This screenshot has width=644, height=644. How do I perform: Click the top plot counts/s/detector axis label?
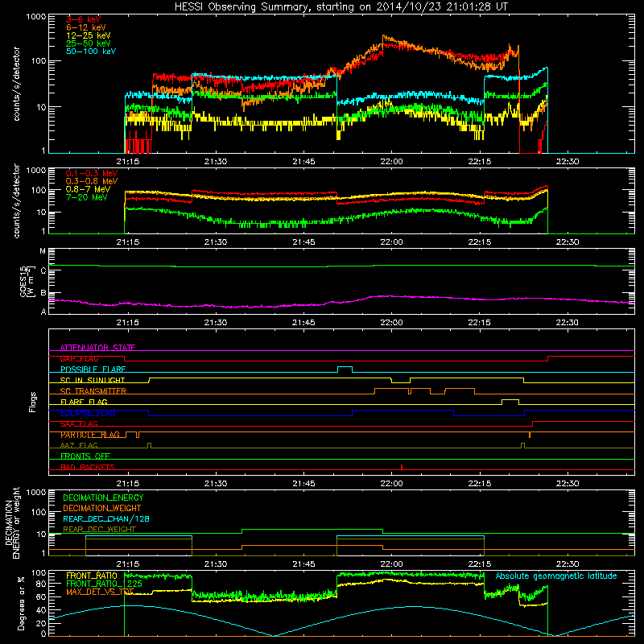coord(16,84)
